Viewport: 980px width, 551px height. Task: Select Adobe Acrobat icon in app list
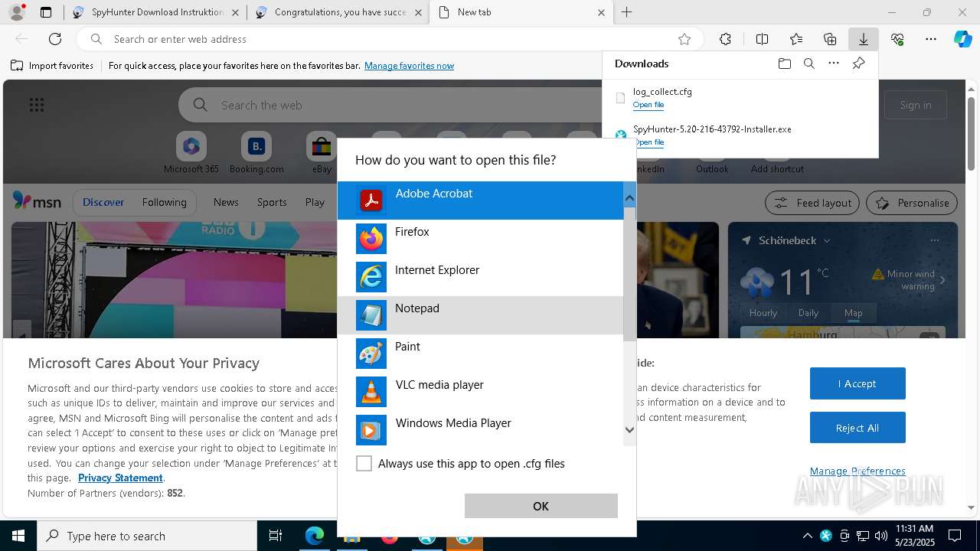click(371, 201)
